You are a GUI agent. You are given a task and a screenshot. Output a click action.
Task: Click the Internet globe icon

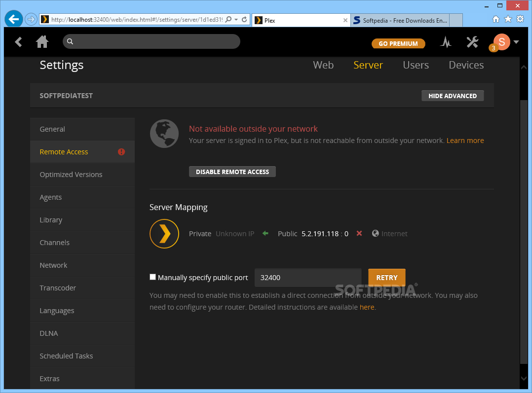pyautogui.click(x=375, y=233)
